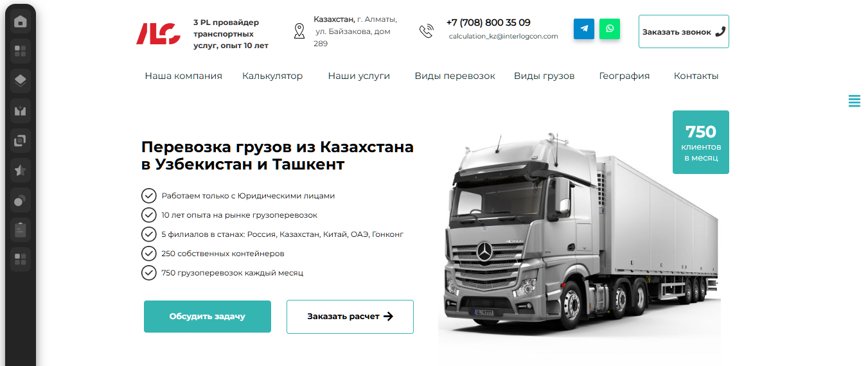
Task: Click the Заказать расчет button
Action: (350, 317)
